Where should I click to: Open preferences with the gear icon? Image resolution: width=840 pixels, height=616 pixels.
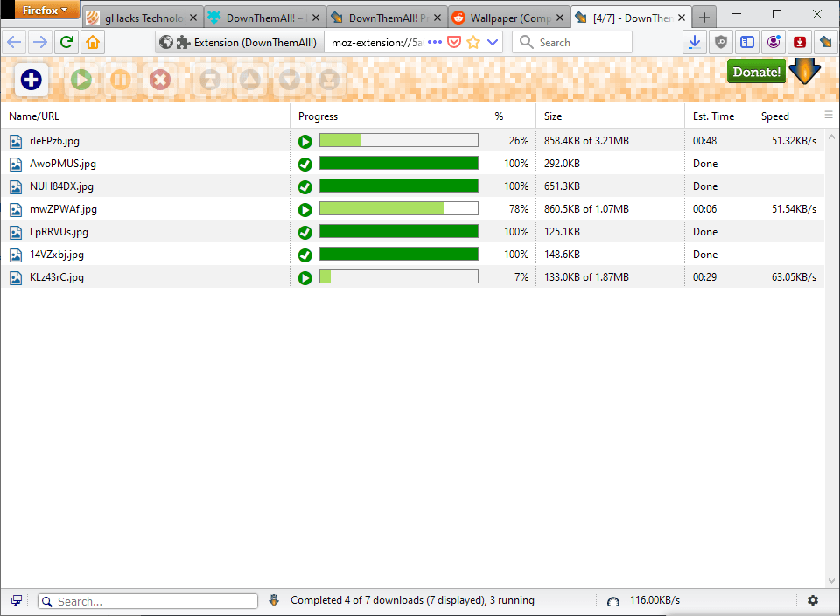(812, 600)
